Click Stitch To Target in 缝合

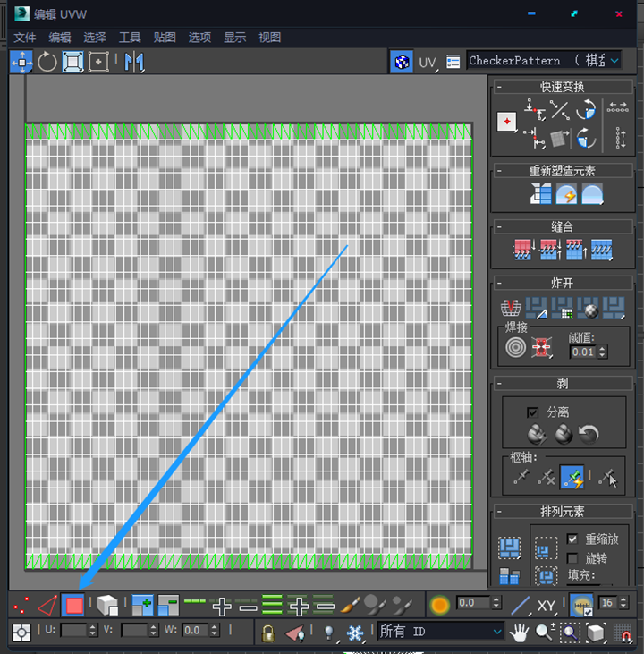click(524, 250)
